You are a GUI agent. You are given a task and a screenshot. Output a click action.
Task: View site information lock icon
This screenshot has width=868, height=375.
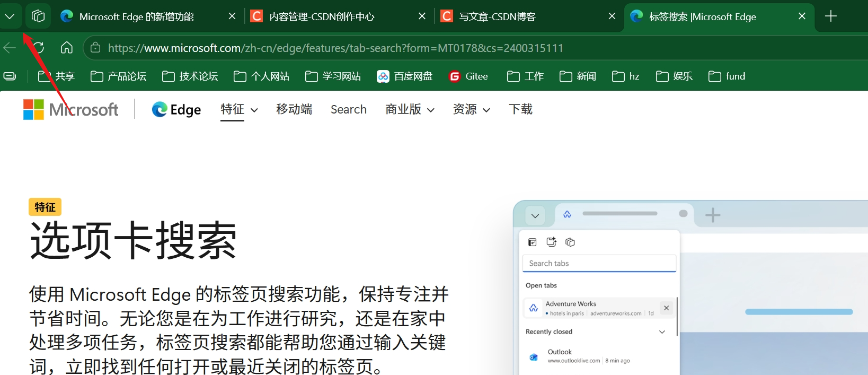(95, 48)
